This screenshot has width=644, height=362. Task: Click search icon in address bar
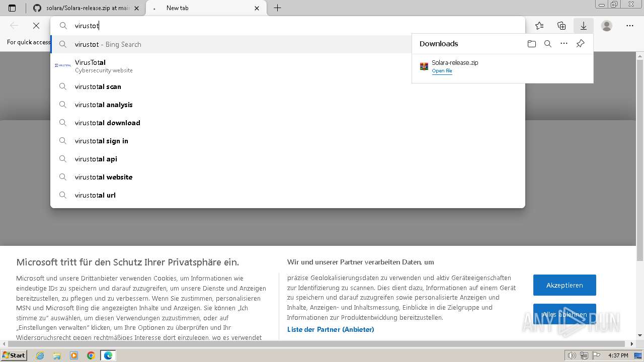(x=63, y=26)
